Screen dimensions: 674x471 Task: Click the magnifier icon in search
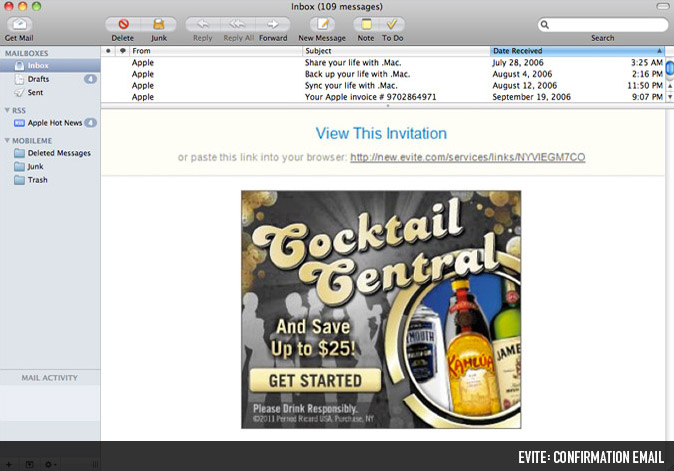545,24
